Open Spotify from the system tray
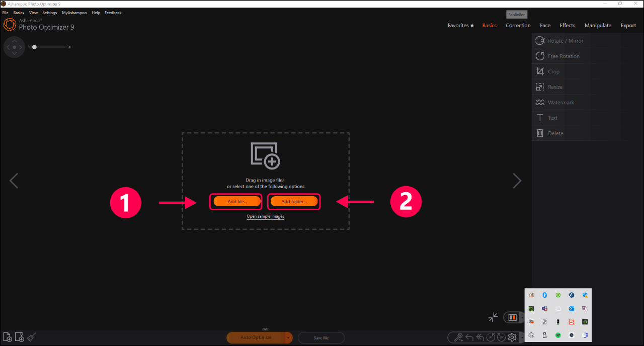644x346 pixels. 558,335
